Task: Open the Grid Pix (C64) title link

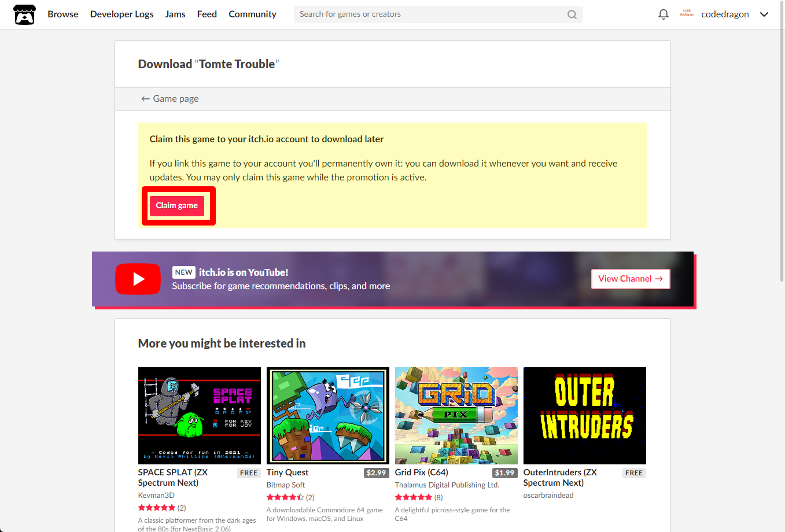Action: (x=422, y=472)
